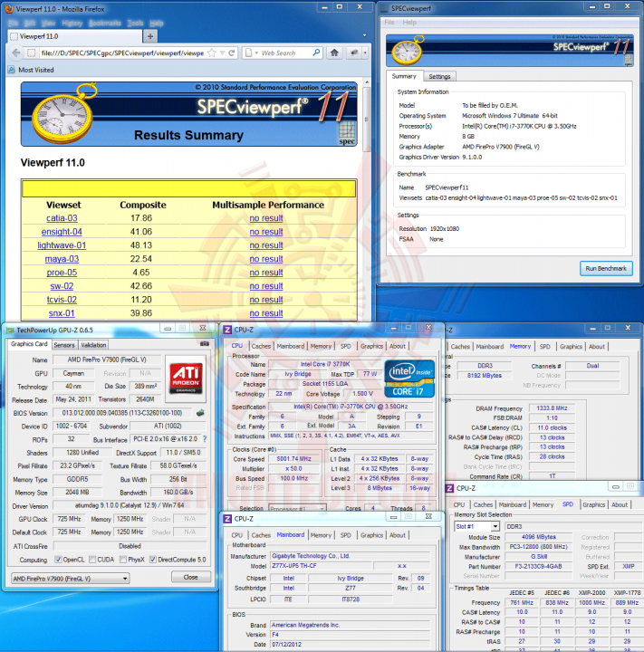Open Graphics tab in CPU-Z Mainboard window
Screen dimensions: 644x652
(371, 535)
